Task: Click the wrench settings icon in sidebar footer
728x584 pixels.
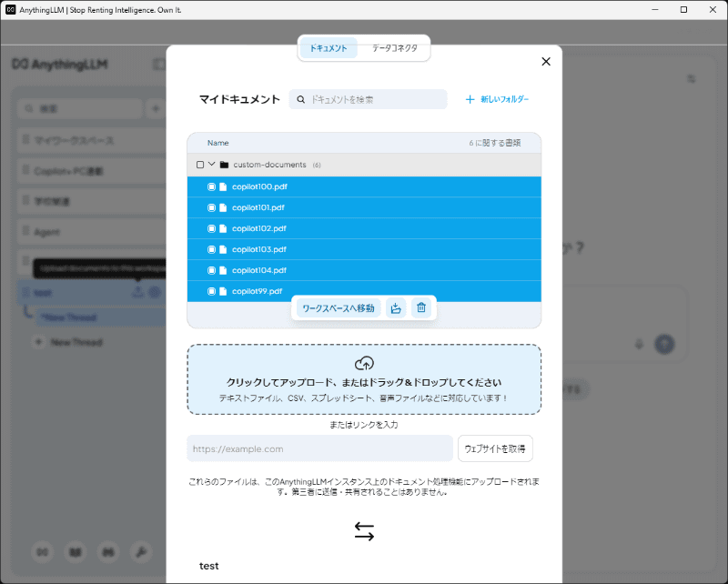Action: point(141,552)
